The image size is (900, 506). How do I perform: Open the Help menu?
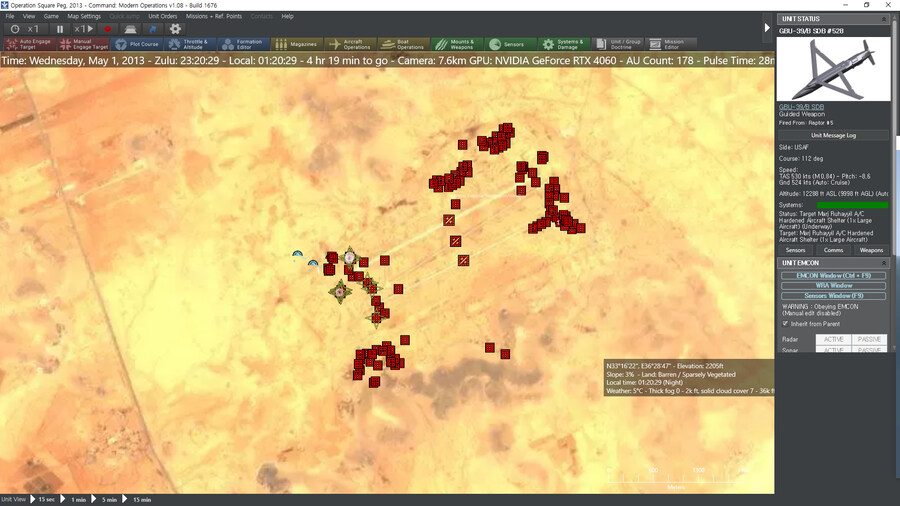point(287,16)
